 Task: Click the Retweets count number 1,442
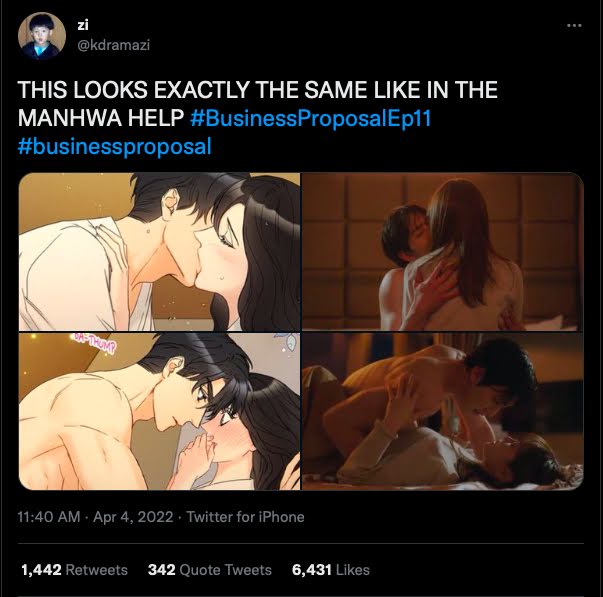point(41,570)
